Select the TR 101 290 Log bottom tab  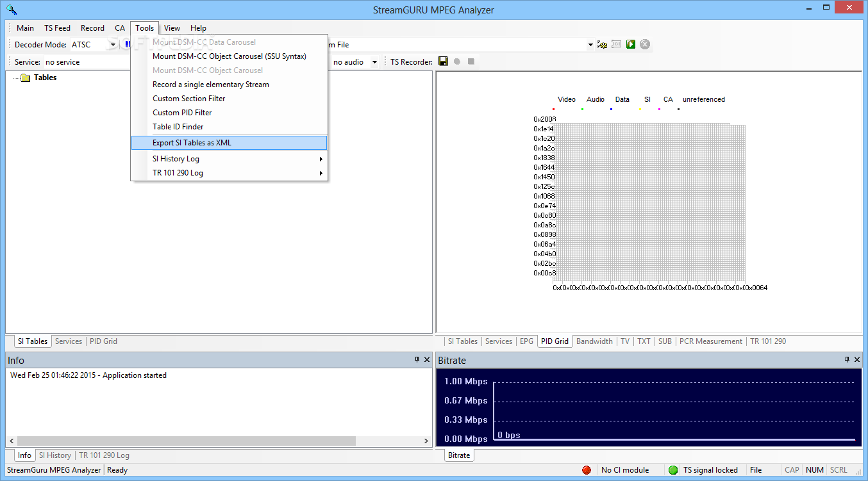pos(104,455)
